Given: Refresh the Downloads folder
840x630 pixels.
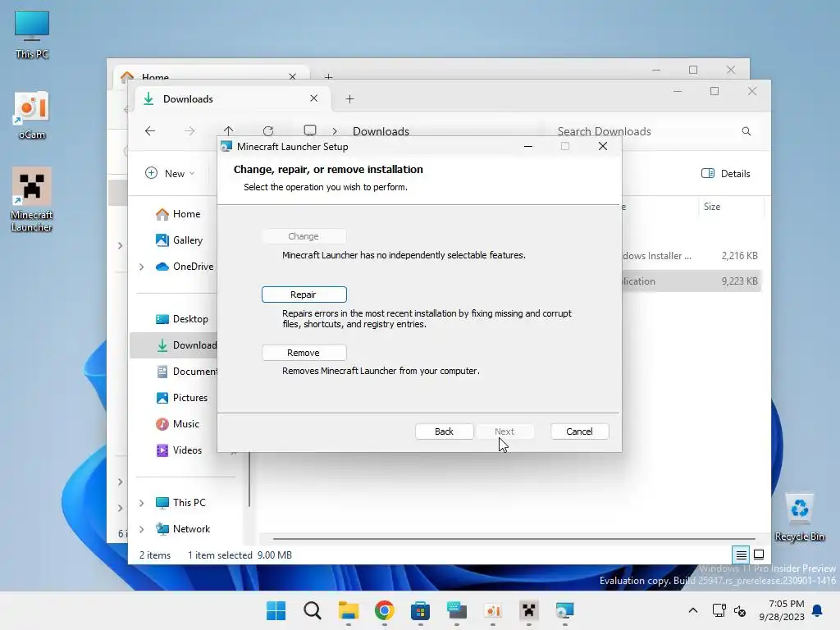Looking at the screenshot, I should [x=268, y=131].
